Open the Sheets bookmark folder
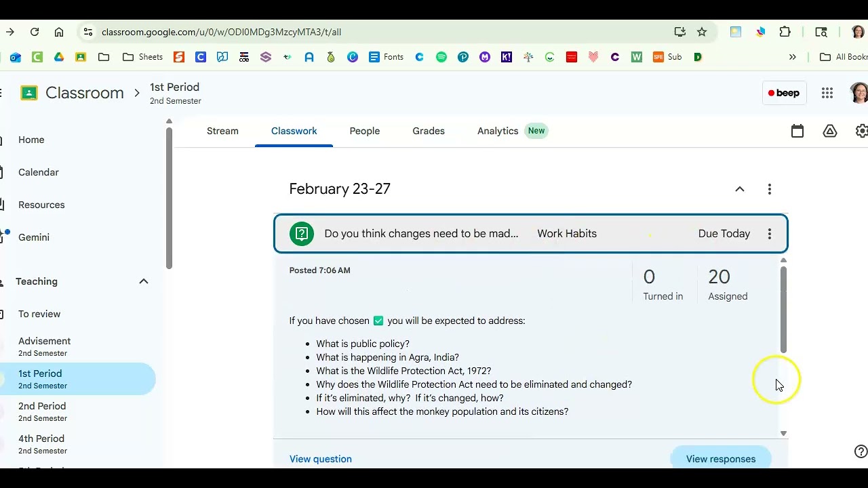868x488 pixels. pos(142,57)
